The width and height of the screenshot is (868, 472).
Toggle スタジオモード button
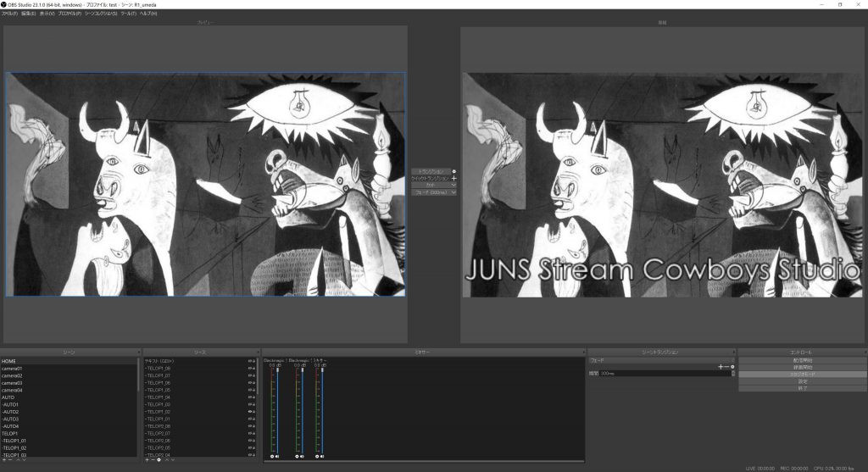point(803,374)
